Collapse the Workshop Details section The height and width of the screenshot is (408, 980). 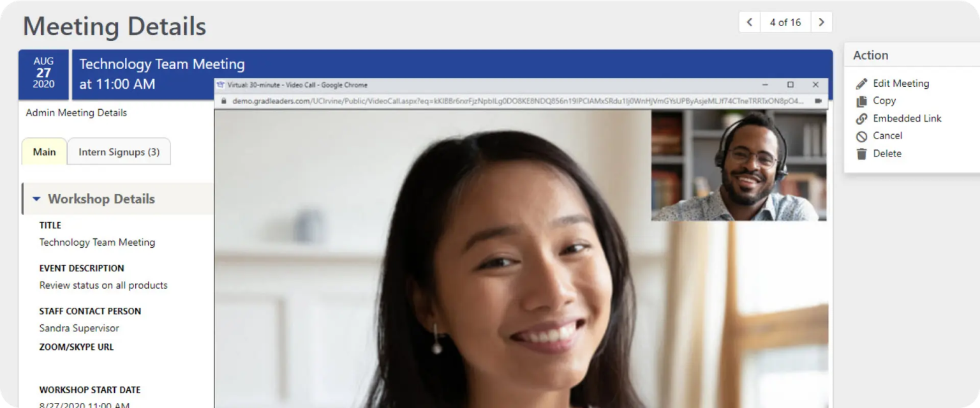coord(37,199)
